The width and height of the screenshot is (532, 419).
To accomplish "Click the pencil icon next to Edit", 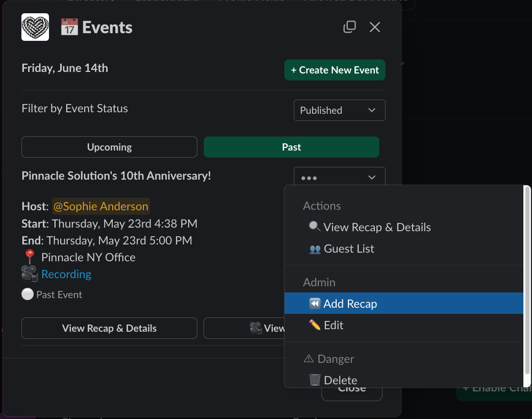I will 314,325.
